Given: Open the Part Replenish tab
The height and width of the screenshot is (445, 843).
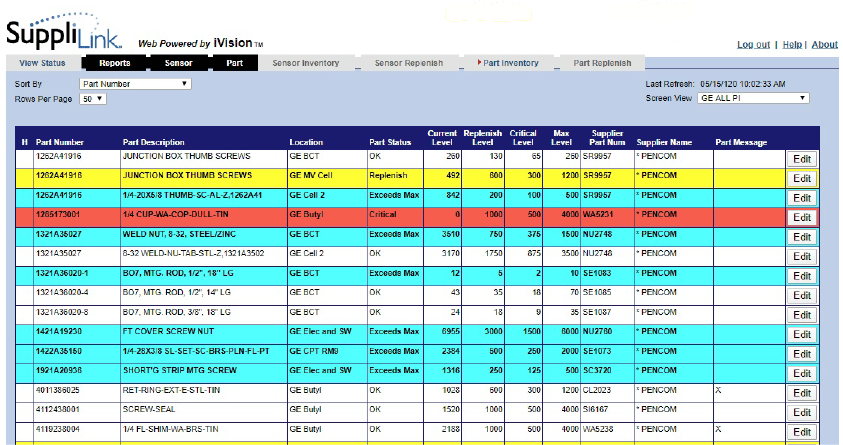Looking at the screenshot, I should pyautogui.click(x=602, y=63).
